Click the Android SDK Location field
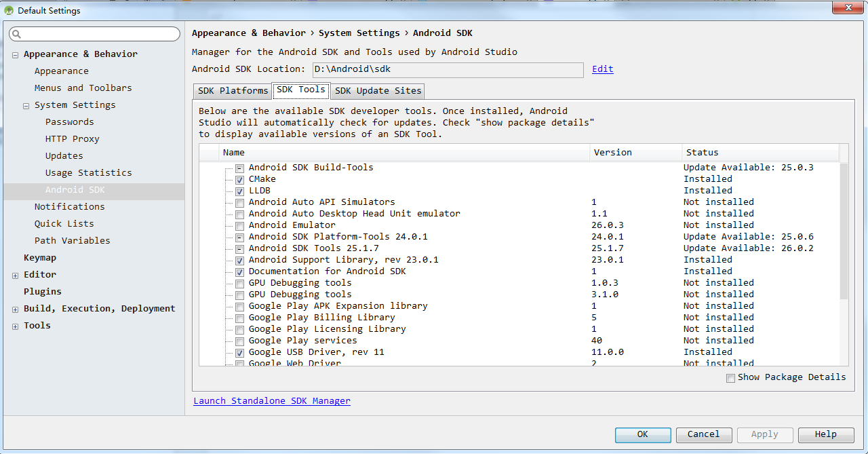 click(448, 70)
